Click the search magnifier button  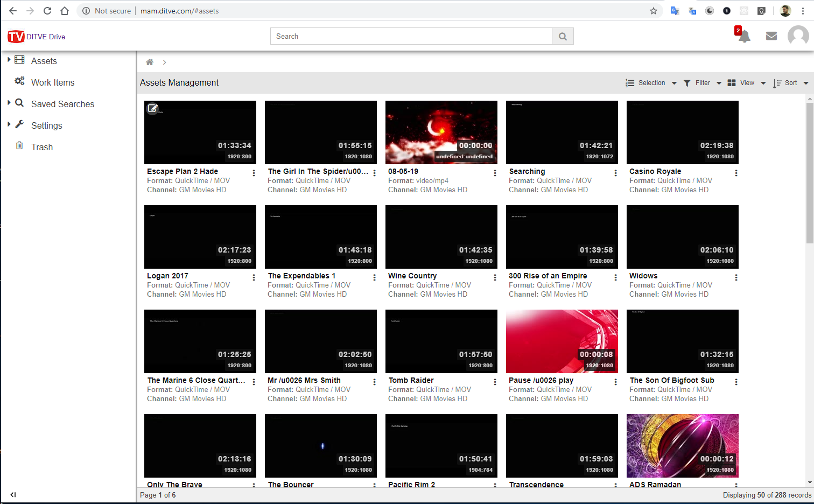[563, 36]
